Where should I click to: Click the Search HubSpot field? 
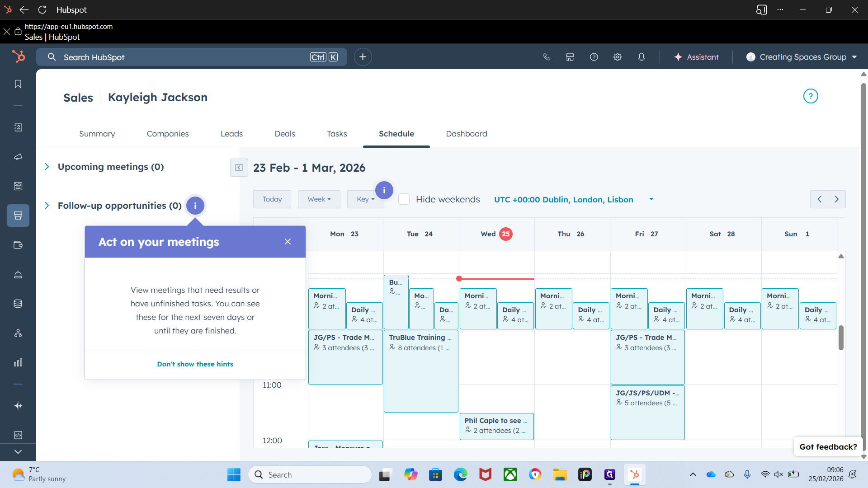tap(192, 57)
